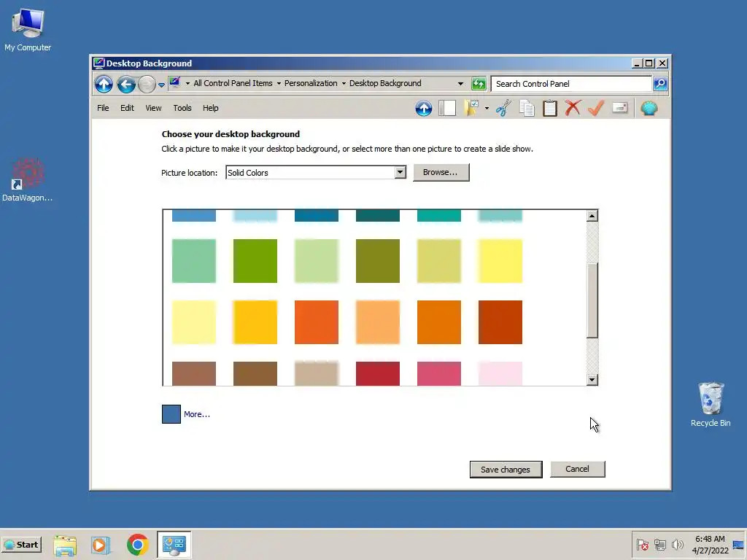Image resolution: width=747 pixels, height=560 pixels.
Task: Click the Action Center flag tray icon
Action: pyautogui.click(x=642, y=544)
